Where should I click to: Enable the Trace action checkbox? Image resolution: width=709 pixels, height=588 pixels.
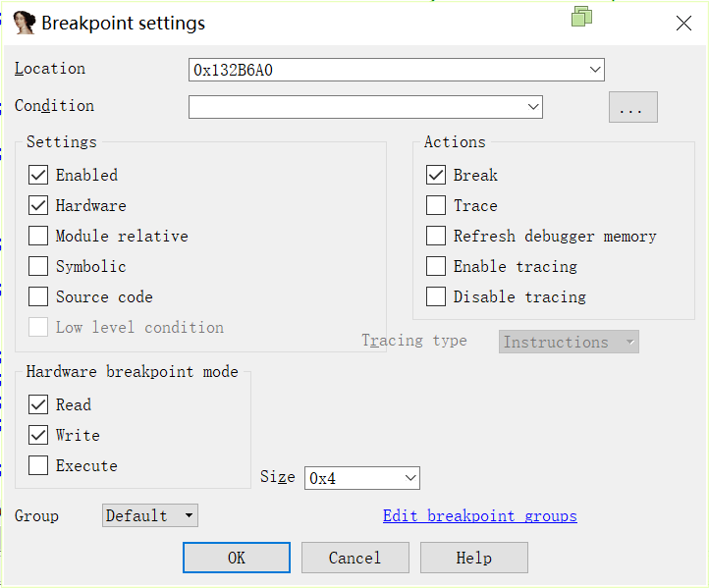(x=436, y=205)
